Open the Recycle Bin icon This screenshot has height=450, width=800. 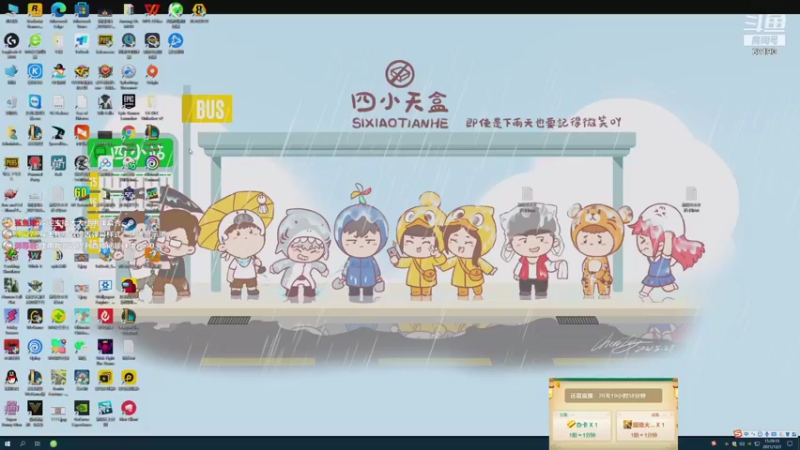(11, 102)
